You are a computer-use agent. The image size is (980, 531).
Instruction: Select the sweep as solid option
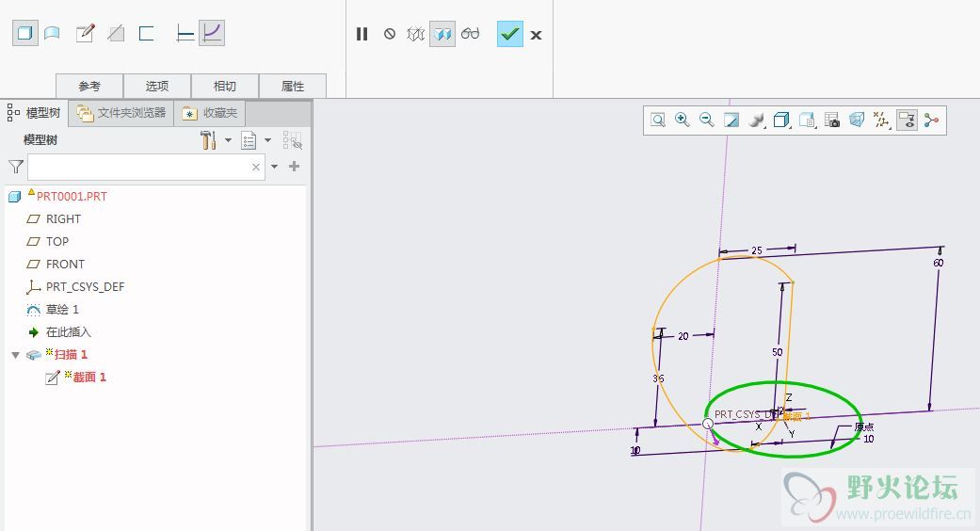click(25, 33)
